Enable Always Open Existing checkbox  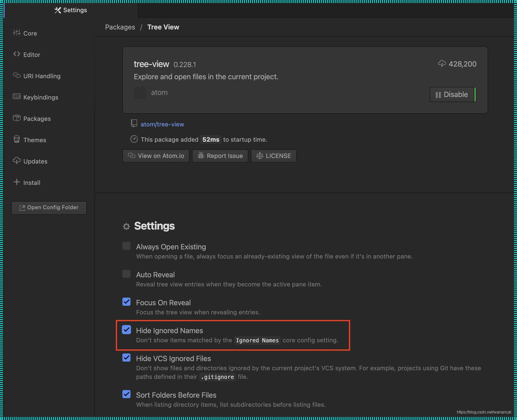pos(126,246)
